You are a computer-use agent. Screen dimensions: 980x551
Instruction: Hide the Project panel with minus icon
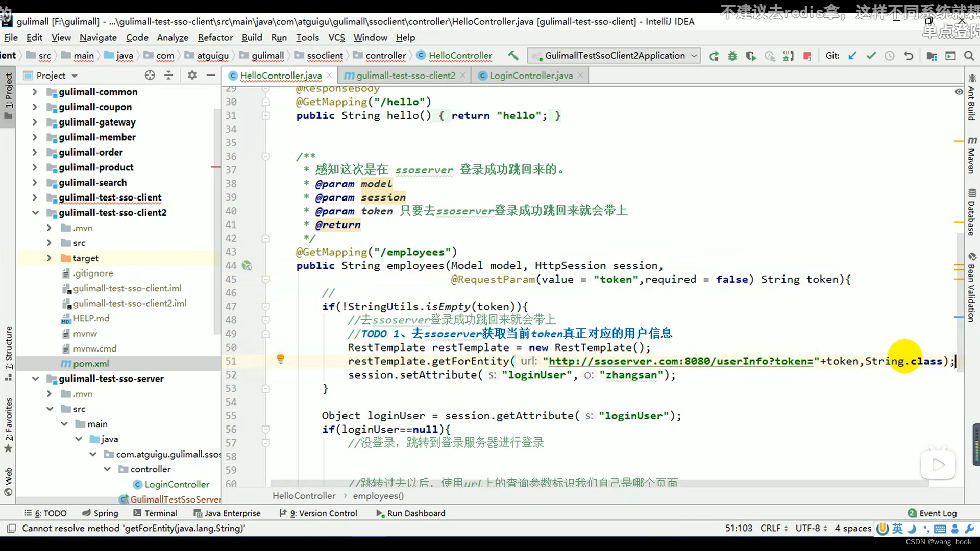pos(211,76)
